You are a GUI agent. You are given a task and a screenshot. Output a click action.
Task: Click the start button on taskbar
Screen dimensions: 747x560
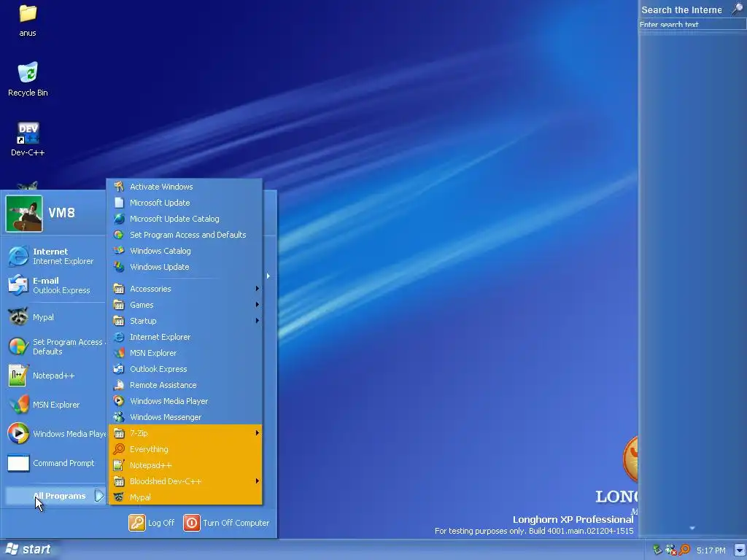28,549
